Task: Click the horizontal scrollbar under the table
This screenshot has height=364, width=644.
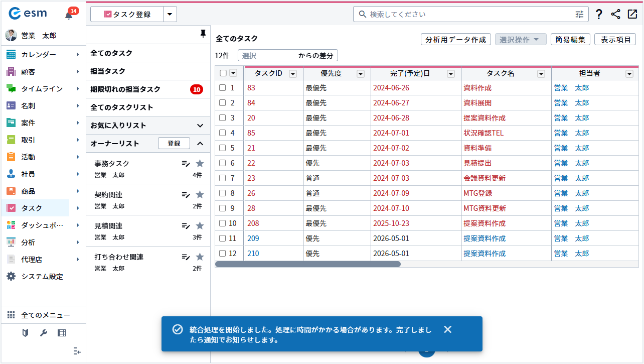Action: click(x=308, y=264)
